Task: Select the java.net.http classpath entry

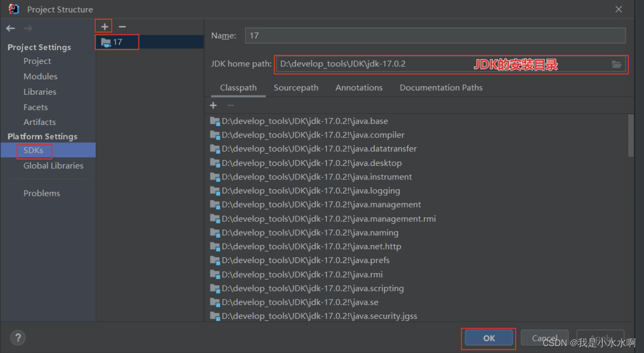Action: [305, 247]
